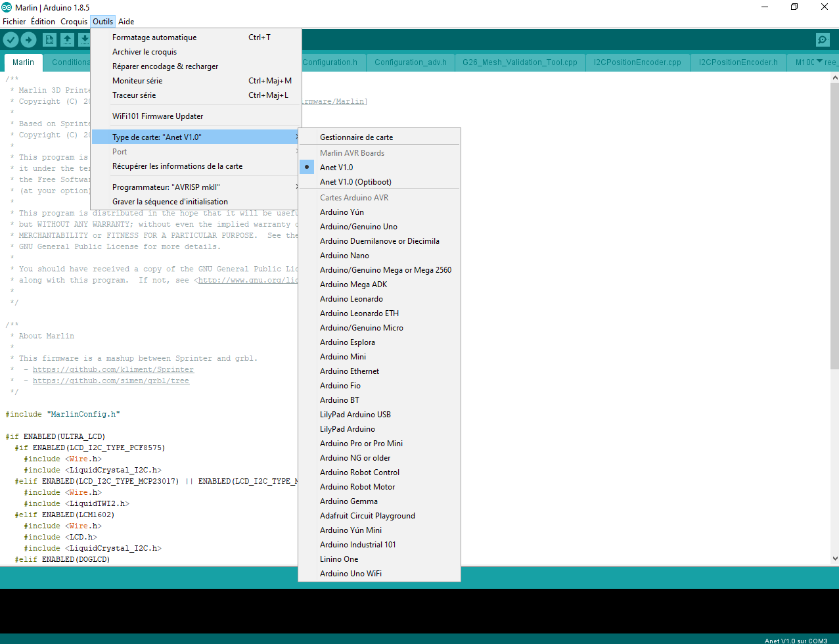Select Arduino Ethernet board

point(379,371)
